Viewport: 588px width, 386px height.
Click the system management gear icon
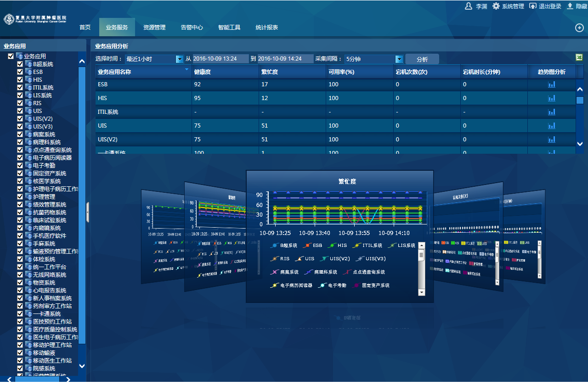pyautogui.click(x=496, y=6)
